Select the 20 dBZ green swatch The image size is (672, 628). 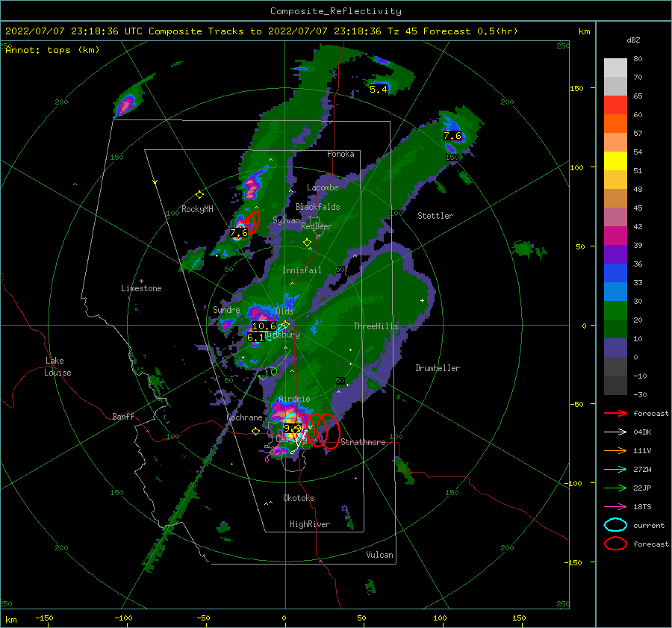615,311
